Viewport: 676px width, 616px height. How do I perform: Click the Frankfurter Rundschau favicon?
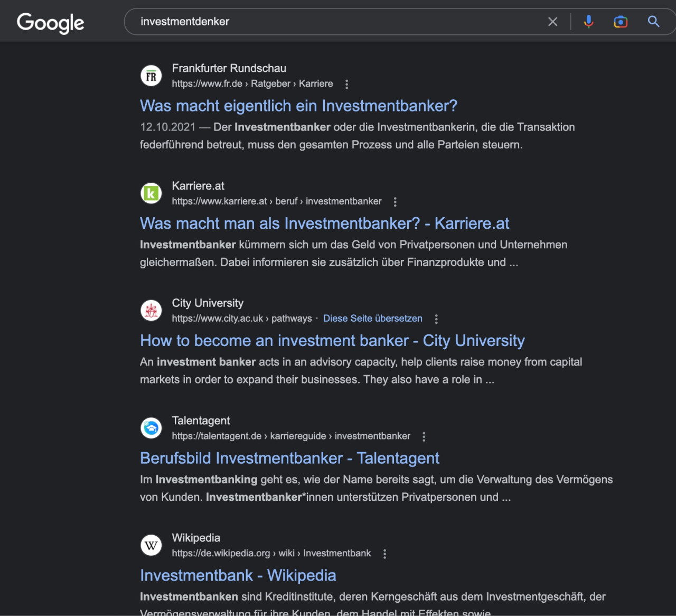(x=151, y=76)
